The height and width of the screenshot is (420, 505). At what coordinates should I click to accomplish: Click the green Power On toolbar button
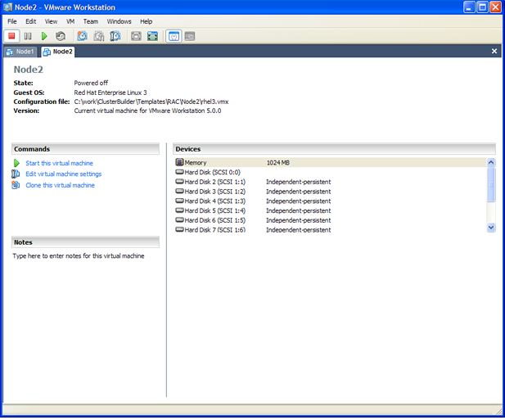[44, 36]
